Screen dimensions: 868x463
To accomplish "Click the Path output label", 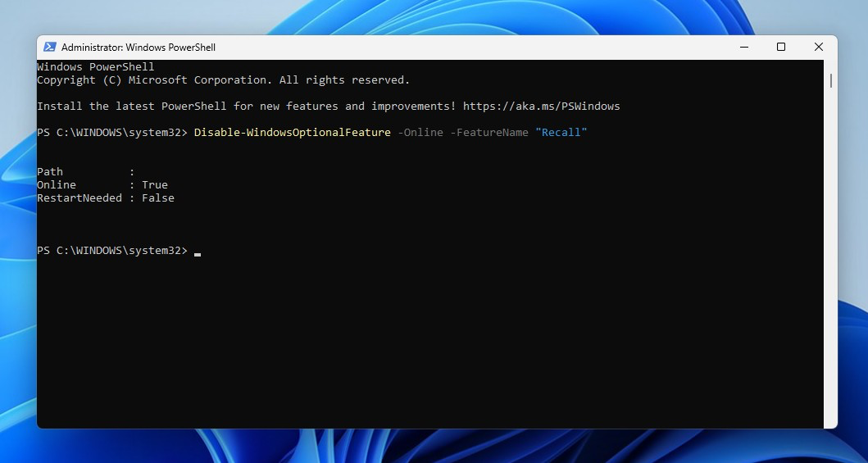I will point(50,172).
